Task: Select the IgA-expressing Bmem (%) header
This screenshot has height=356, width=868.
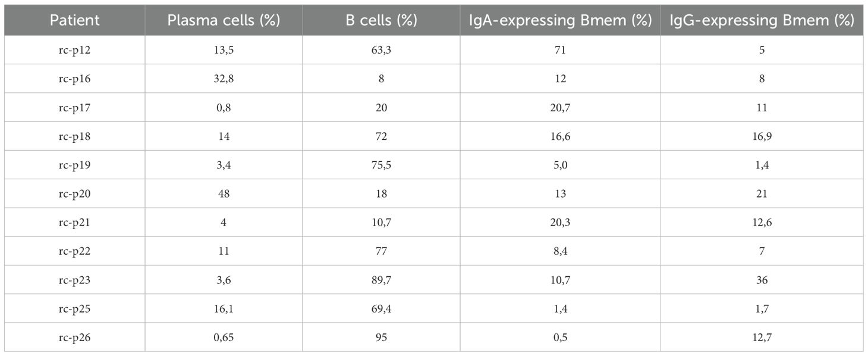Action: click(x=560, y=21)
